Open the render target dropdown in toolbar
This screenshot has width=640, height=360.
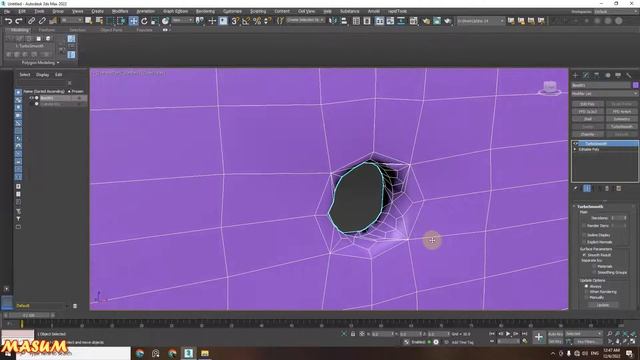[480, 20]
